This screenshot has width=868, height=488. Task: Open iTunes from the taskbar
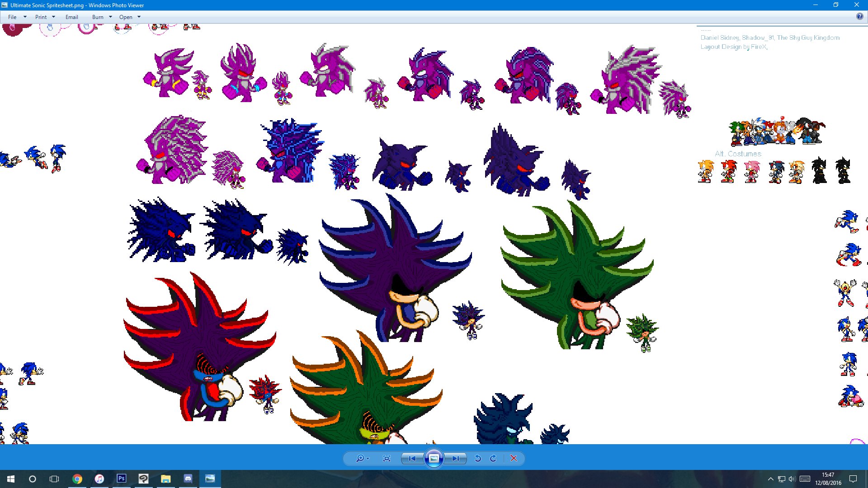[99, 479]
